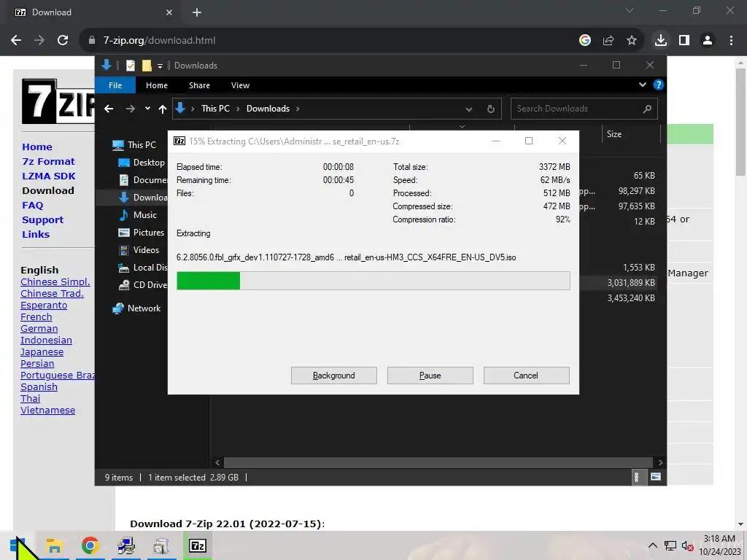
Task: Switch site language to German
Action: [39, 329]
